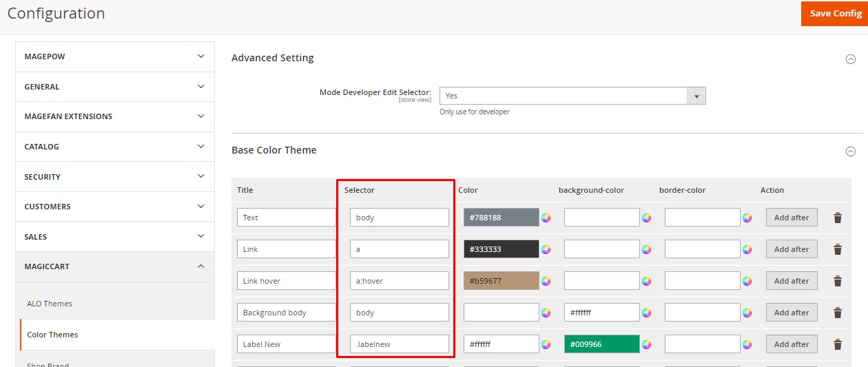Image resolution: width=868 pixels, height=367 pixels.
Task: Expand the SECURITY configuration group
Action: click(x=114, y=177)
